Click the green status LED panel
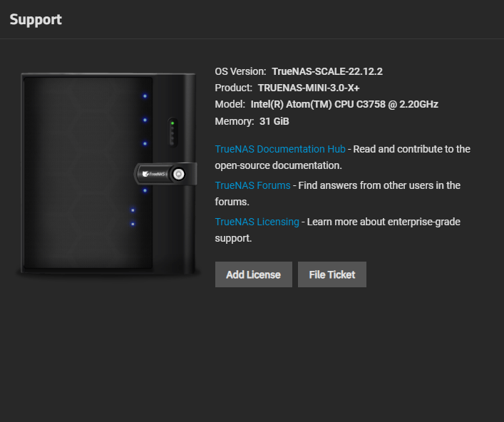The image size is (504, 422). pos(172,131)
